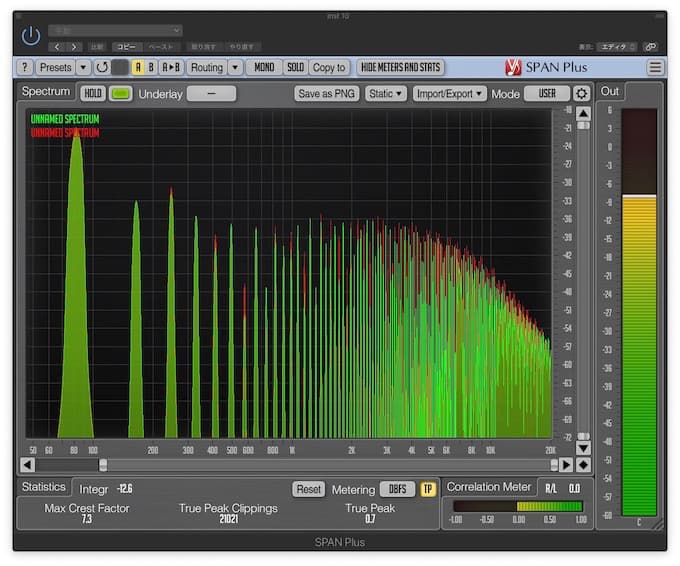Toggle DBFS metering unit
Screen dimensions: 680x566
point(397,489)
